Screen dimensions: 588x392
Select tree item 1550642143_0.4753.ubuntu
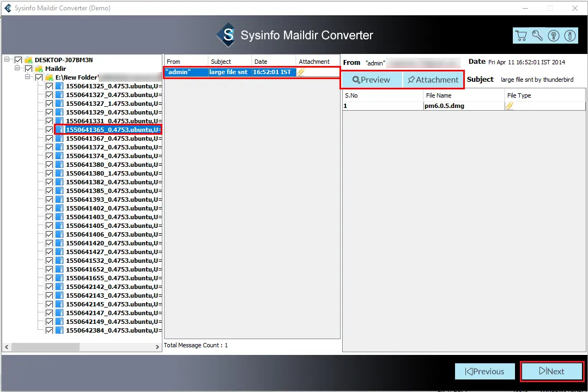[114, 295]
